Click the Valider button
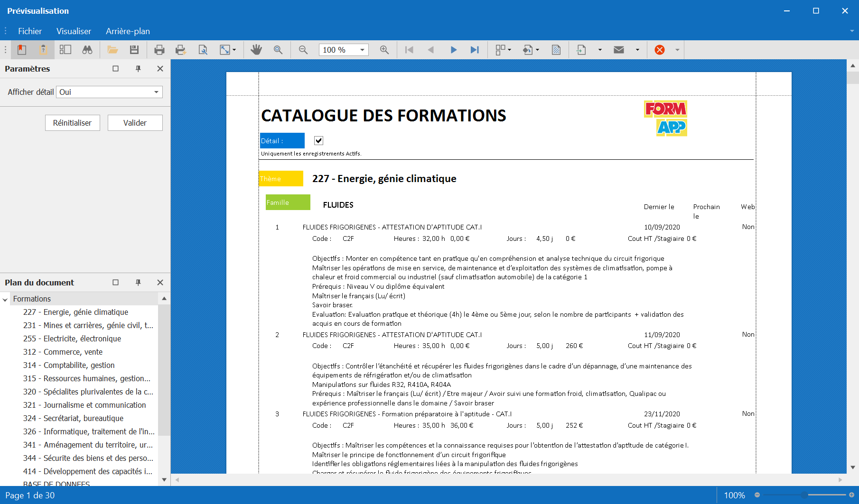The width and height of the screenshot is (859, 504). (135, 123)
